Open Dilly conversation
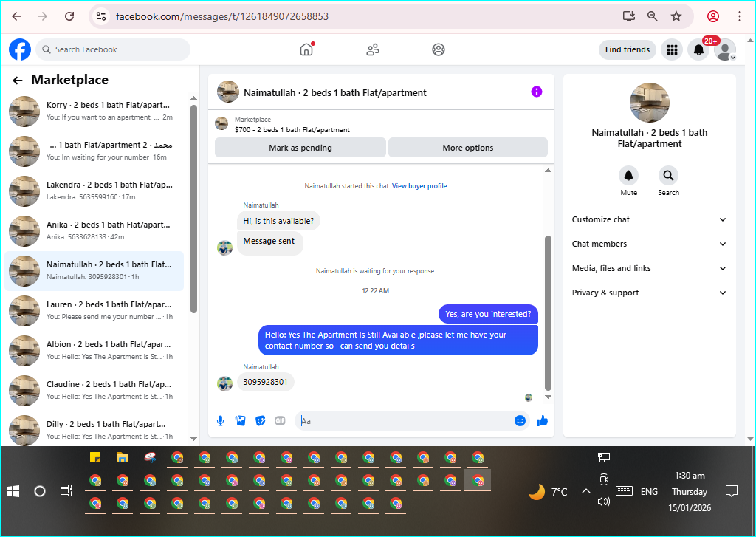 click(x=94, y=429)
